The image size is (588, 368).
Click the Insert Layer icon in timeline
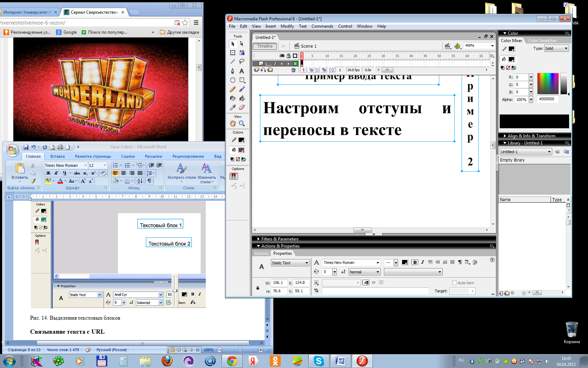[x=257, y=70]
